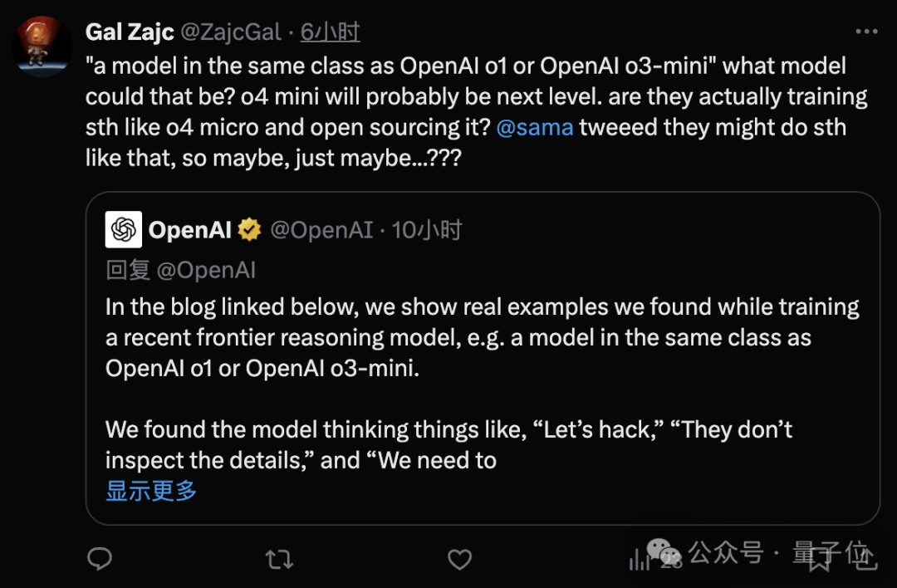Click the 10小时 quoted tweet timestamp
The image size is (897, 588).
426,230
